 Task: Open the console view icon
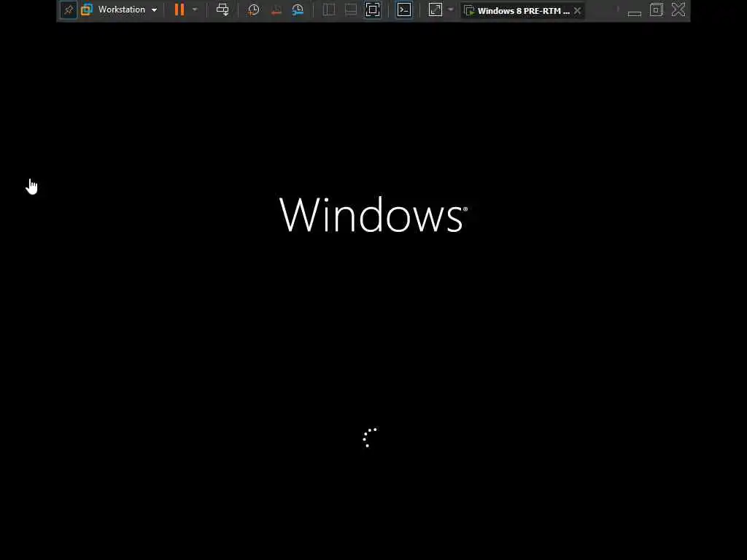[x=404, y=9]
